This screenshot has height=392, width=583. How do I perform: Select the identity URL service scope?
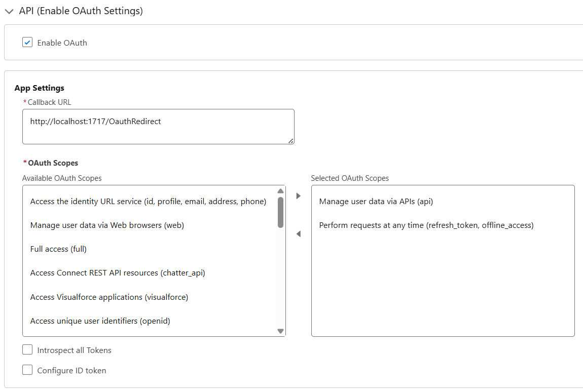click(148, 201)
